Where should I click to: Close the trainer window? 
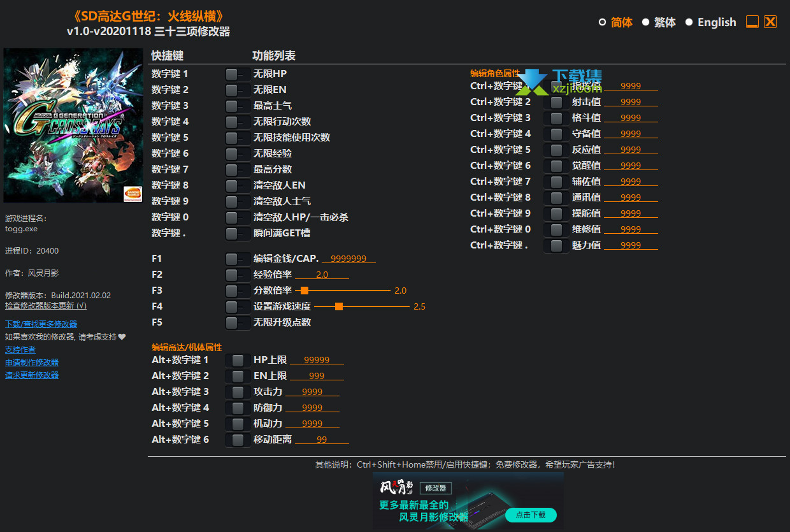click(x=770, y=22)
